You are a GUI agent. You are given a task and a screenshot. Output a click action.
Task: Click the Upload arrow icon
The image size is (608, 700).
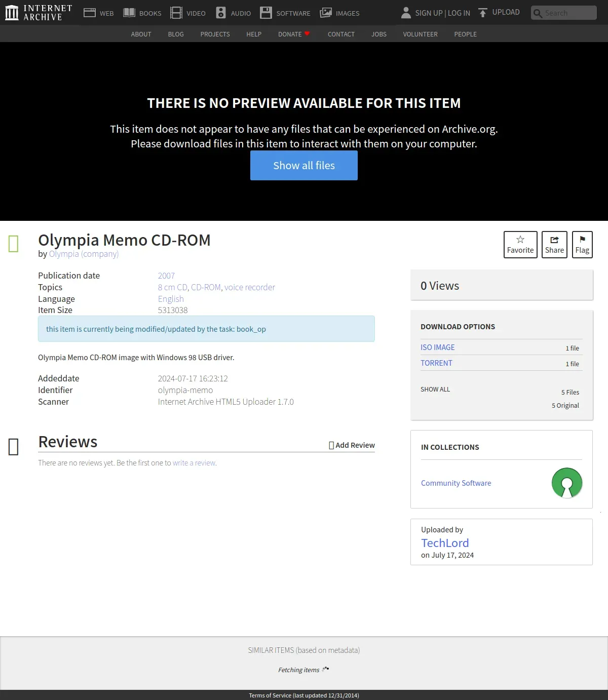[483, 13]
